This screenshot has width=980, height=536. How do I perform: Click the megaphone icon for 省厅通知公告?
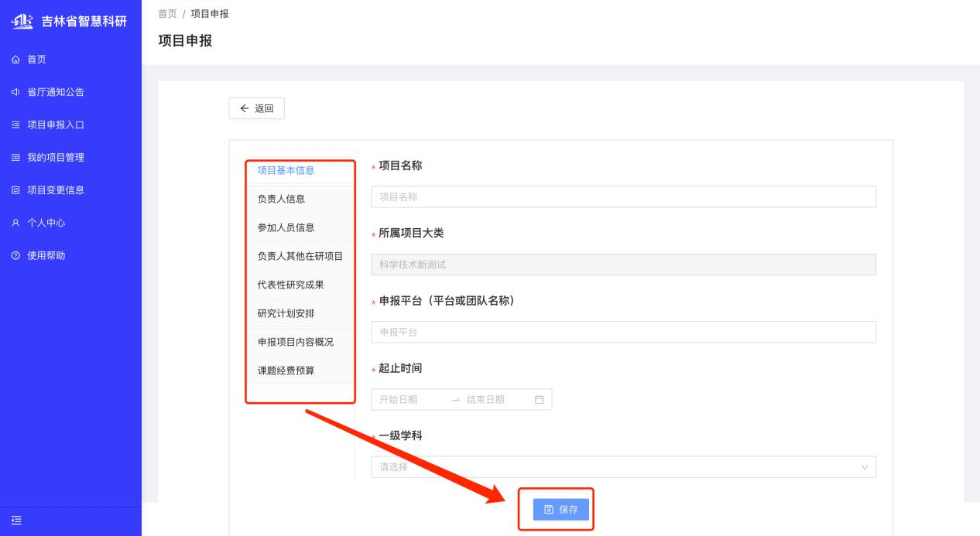pos(15,92)
